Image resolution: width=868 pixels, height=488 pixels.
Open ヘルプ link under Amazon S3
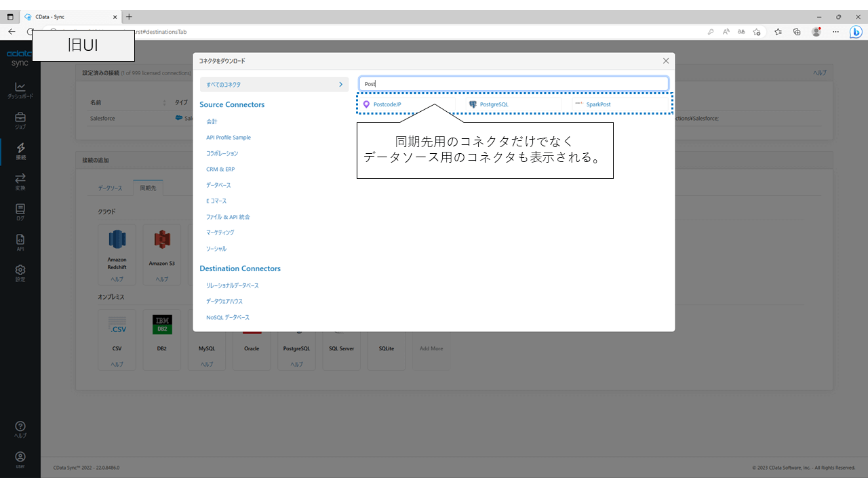tap(161, 279)
